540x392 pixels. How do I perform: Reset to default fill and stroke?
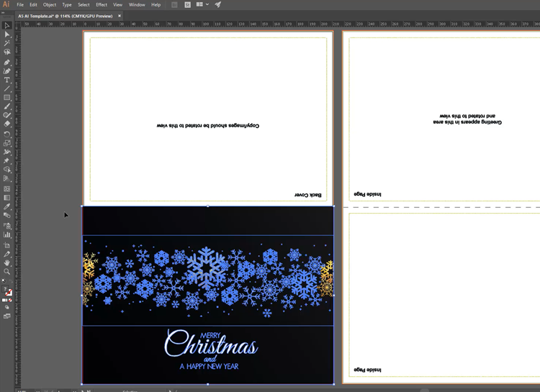click(x=4, y=281)
